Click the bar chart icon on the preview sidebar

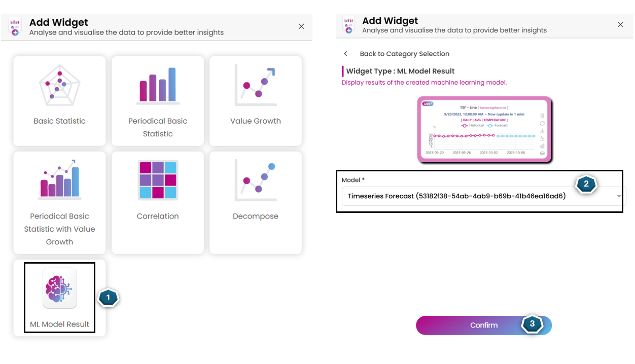pos(542,146)
